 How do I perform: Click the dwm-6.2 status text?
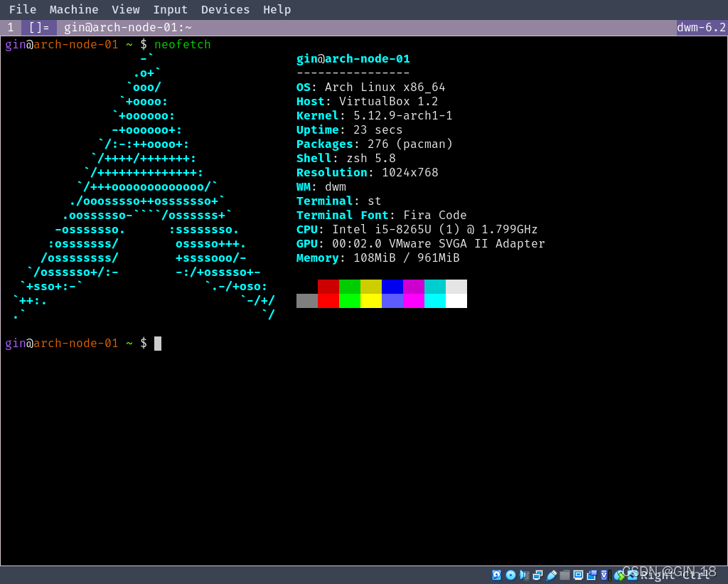point(701,28)
